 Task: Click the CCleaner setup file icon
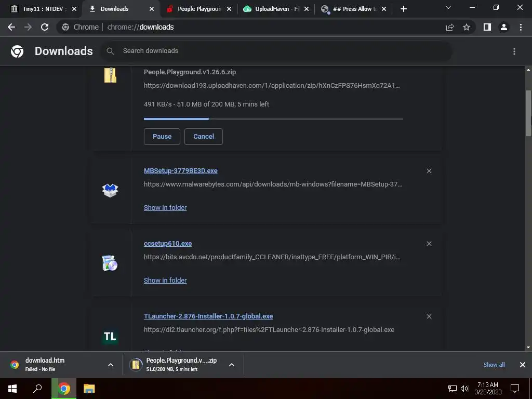point(110,263)
